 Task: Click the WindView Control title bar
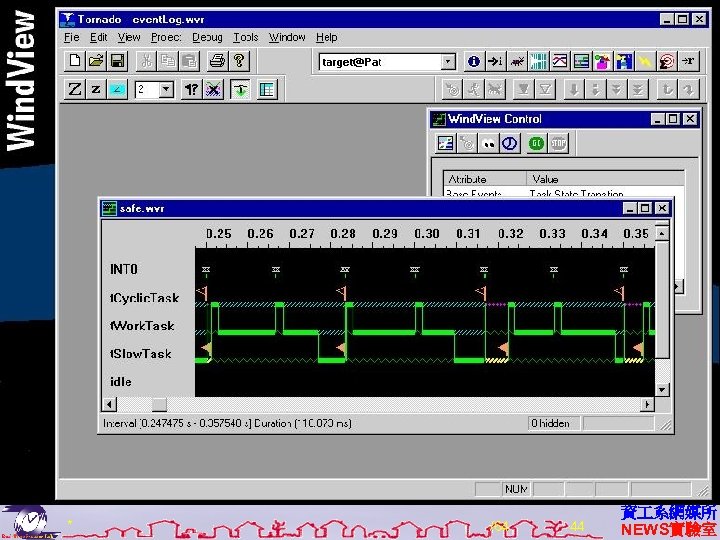(x=565, y=119)
